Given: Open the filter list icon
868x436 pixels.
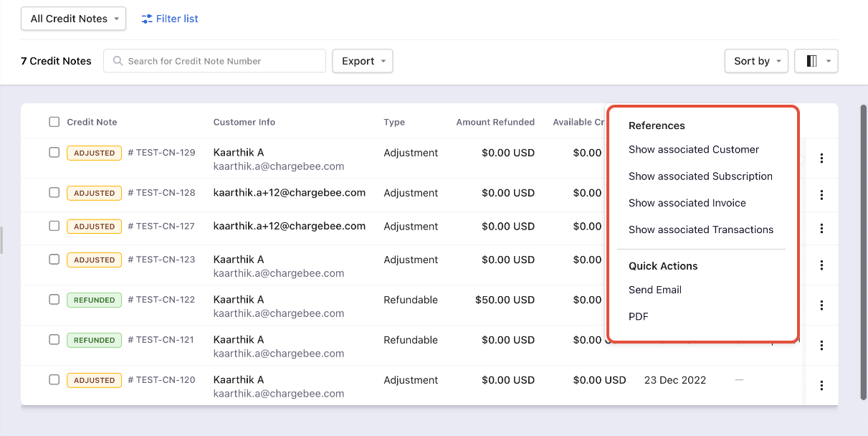Looking at the screenshot, I should [147, 19].
